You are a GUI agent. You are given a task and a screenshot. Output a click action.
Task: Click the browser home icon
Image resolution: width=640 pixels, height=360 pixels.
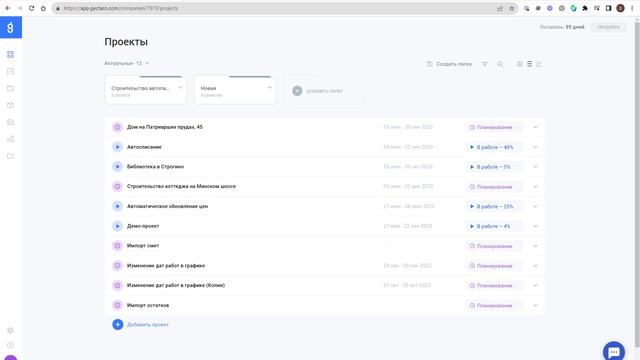pyautogui.click(x=43, y=8)
